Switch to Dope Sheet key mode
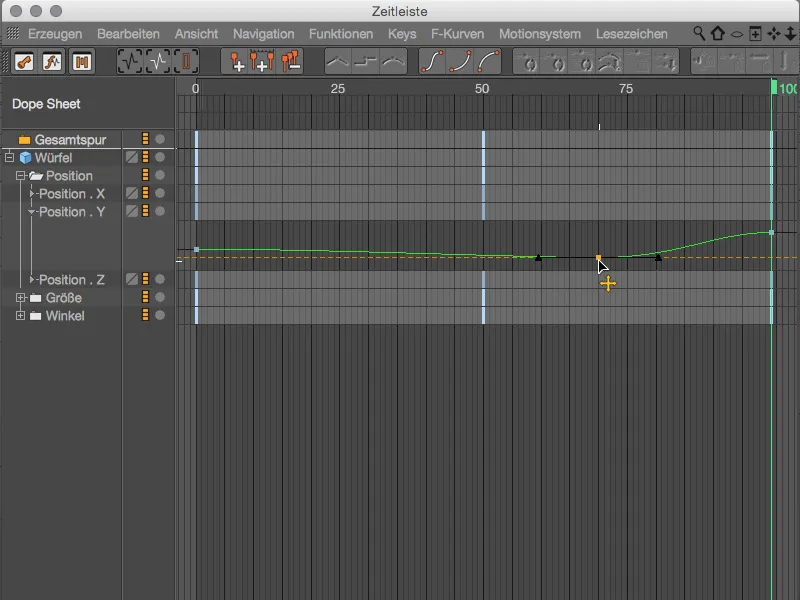This screenshot has height=600, width=800. pos(24,62)
